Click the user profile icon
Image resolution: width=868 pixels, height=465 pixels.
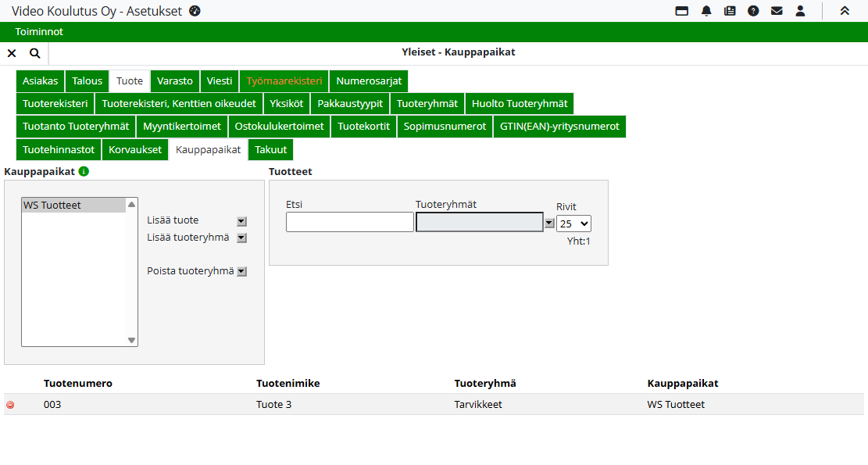(800, 11)
